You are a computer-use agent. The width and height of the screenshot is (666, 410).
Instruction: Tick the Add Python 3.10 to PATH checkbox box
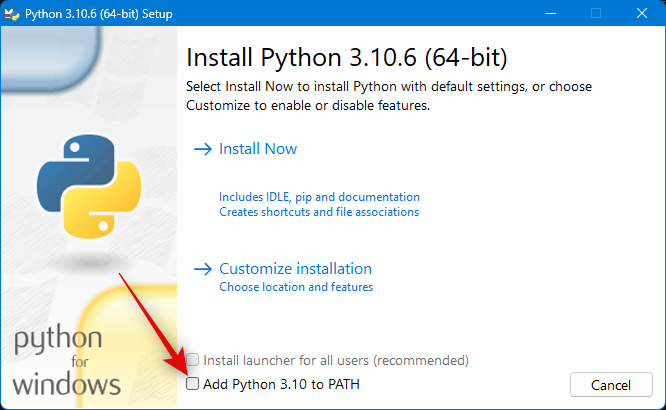[193, 384]
